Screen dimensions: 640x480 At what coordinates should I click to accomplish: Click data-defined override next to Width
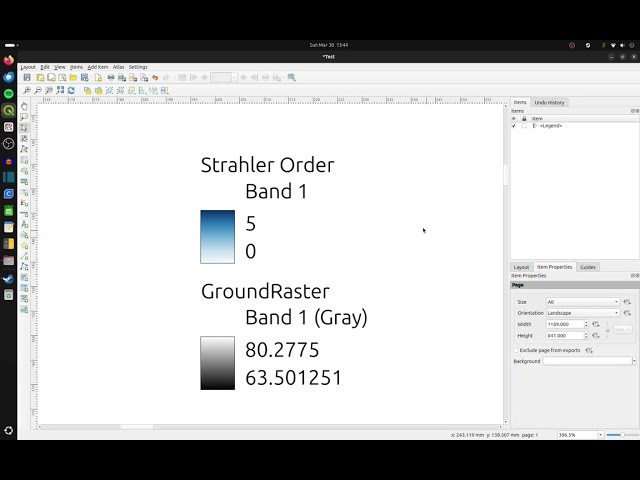596,324
